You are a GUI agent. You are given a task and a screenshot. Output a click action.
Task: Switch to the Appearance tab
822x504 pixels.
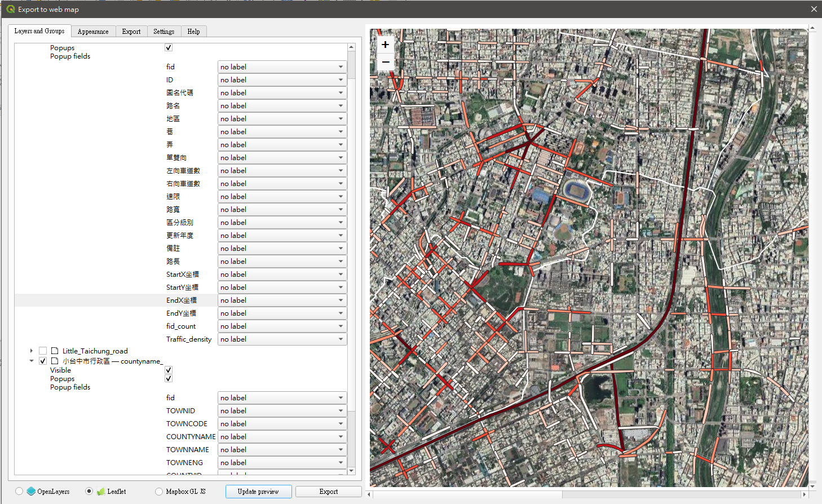pos(93,31)
